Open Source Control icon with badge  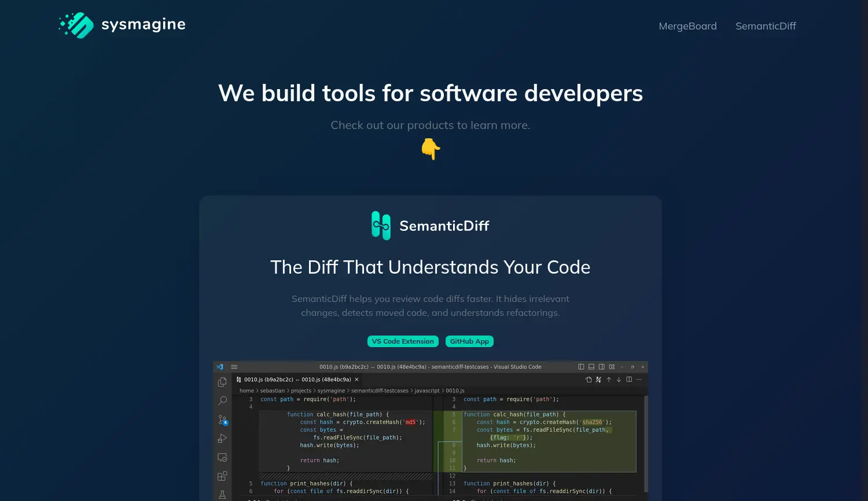(x=222, y=419)
